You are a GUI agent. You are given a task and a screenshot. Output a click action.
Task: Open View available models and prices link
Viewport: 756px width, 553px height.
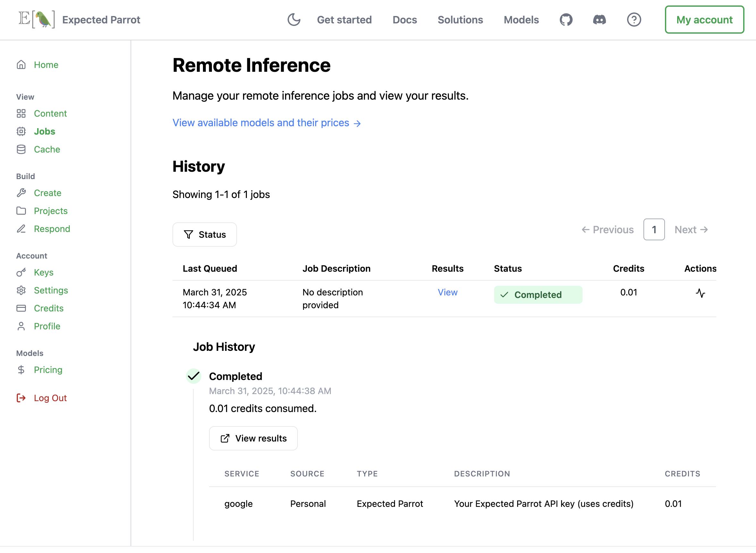click(x=266, y=123)
